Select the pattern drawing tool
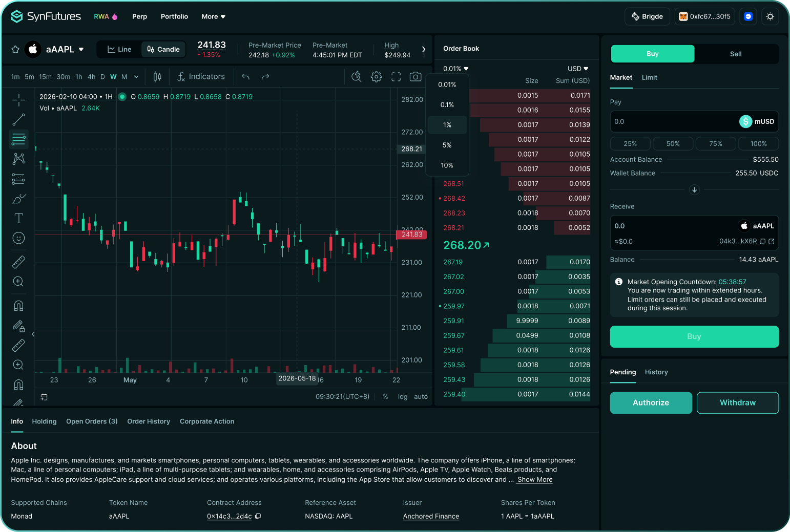 tap(18, 159)
